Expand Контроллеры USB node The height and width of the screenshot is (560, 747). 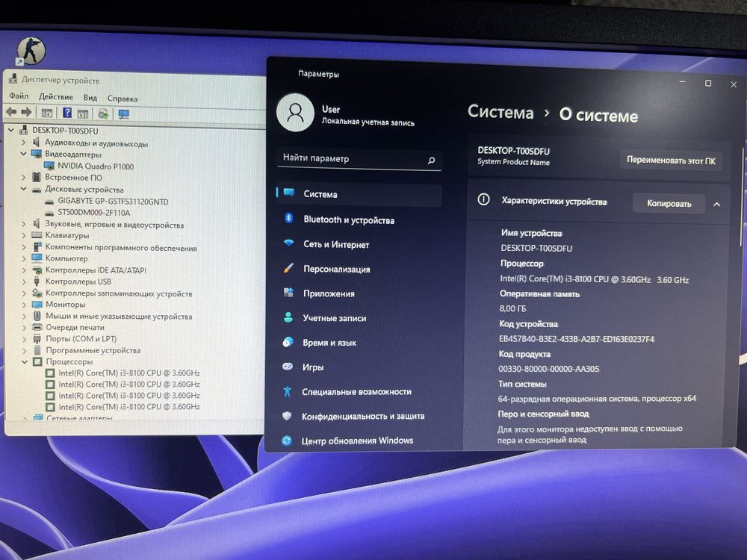[24, 281]
